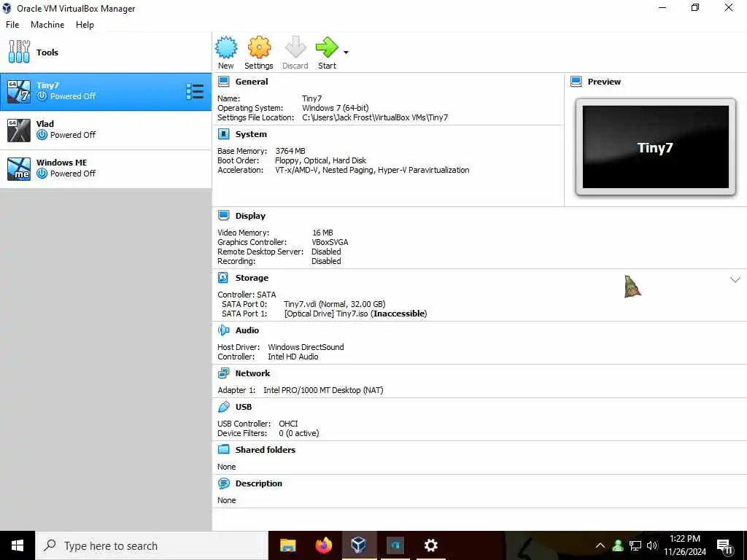This screenshot has width=747, height=560.
Task: Open the Help menu
Action: tap(85, 25)
